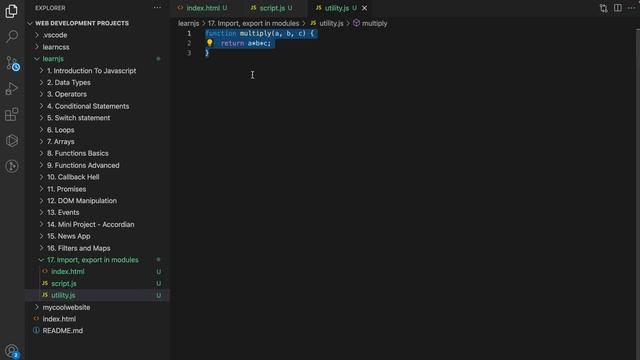The height and width of the screenshot is (360, 640).
Task: Open Run and Debug view
Action: click(11, 89)
